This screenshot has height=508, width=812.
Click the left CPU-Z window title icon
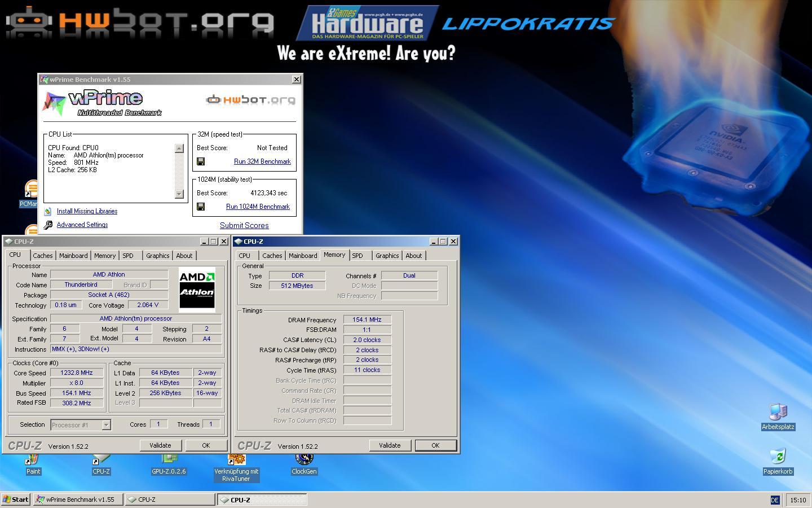pyautogui.click(x=9, y=242)
